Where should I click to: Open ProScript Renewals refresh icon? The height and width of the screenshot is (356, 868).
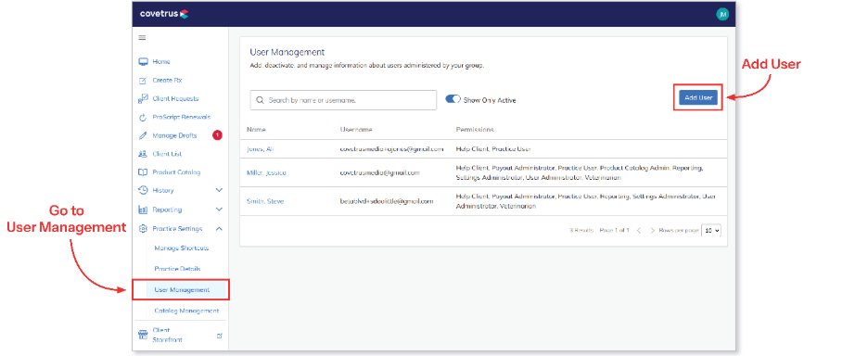143,118
